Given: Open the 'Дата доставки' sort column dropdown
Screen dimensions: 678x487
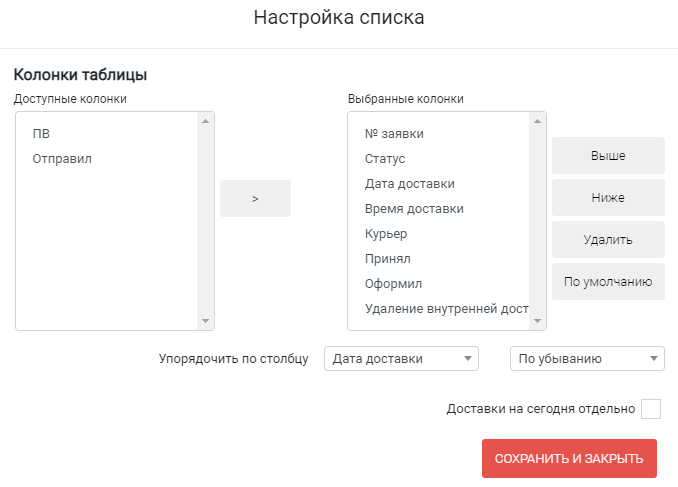Looking at the screenshot, I should pos(401,359).
